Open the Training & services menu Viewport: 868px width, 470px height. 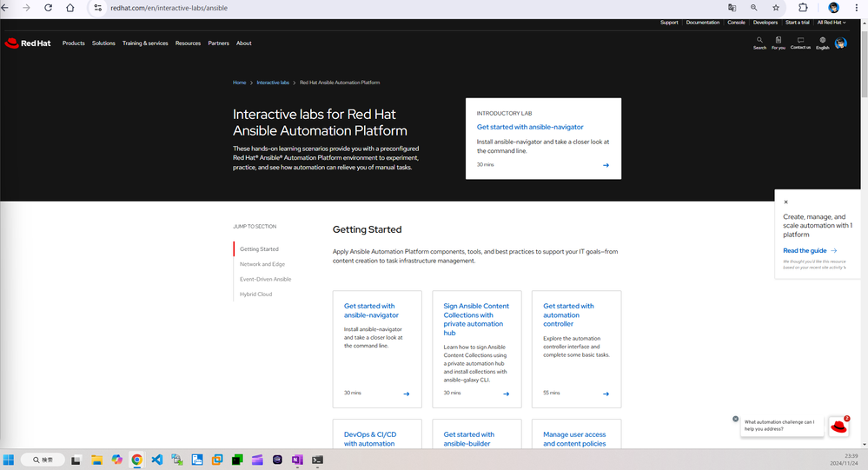[x=145, y=43]
